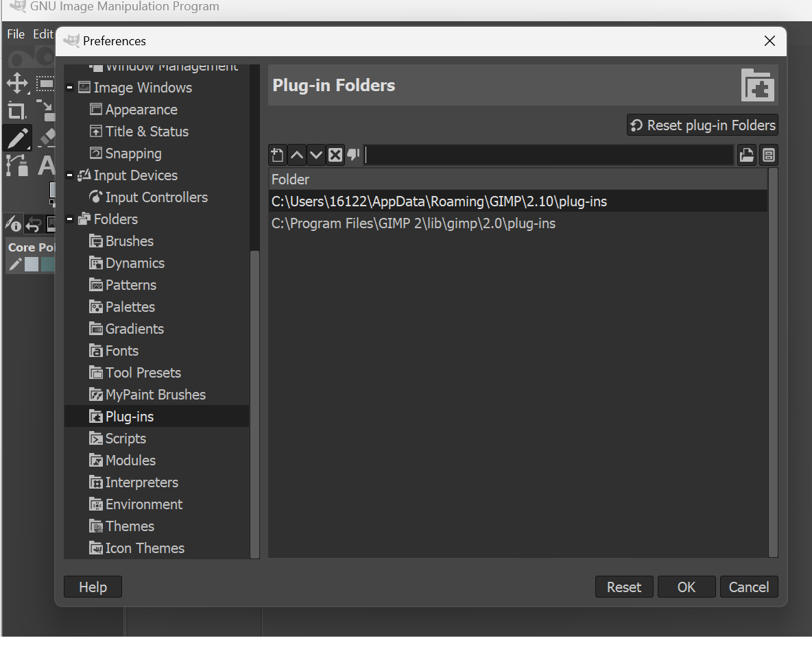Select the Crop tool in toolbox
Image resolution: width=812 pixels, height=662 pixels.
pyautogui.click(x=16, y=110)
